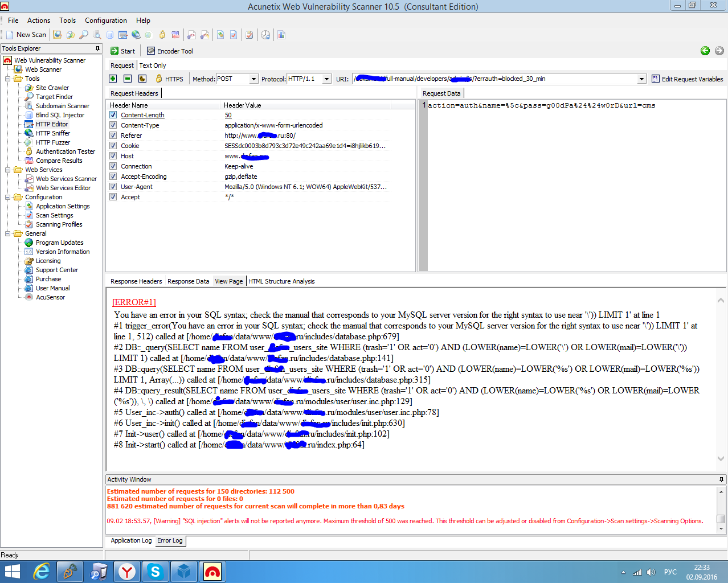Switch to Response Headers tab
This screenshot has height=583, width=728.
click(136, 281)
